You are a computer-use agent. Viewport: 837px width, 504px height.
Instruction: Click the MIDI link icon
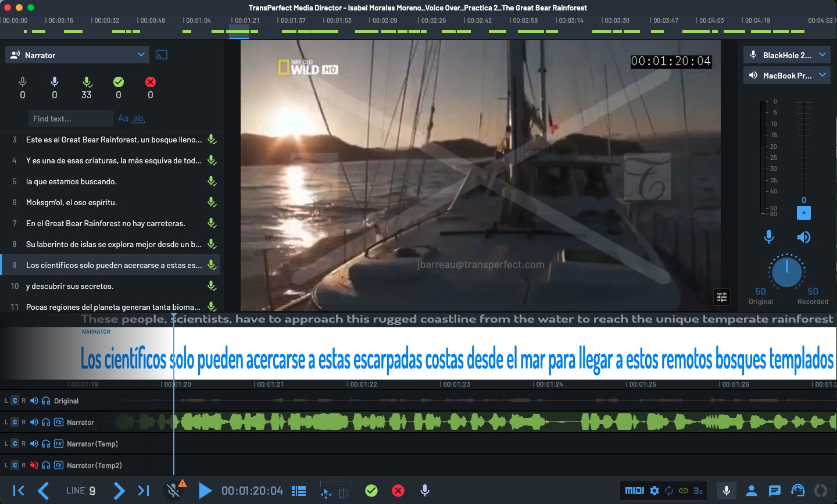684,491
